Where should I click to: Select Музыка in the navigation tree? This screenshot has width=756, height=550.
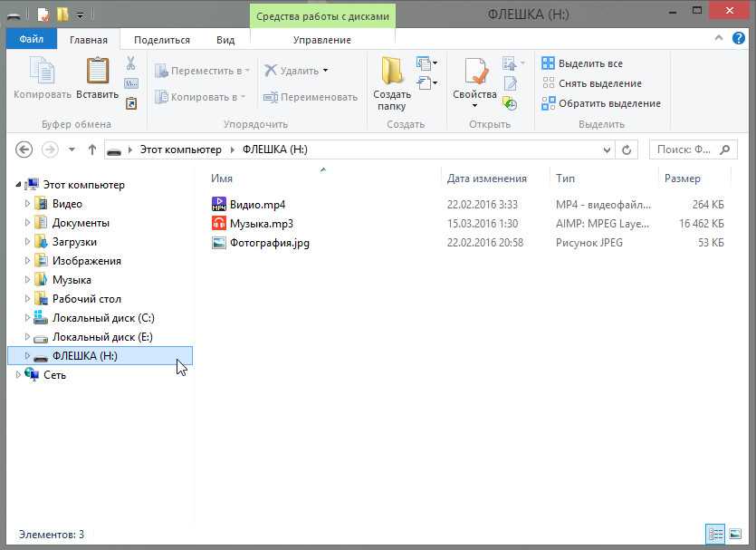(72, 279)
